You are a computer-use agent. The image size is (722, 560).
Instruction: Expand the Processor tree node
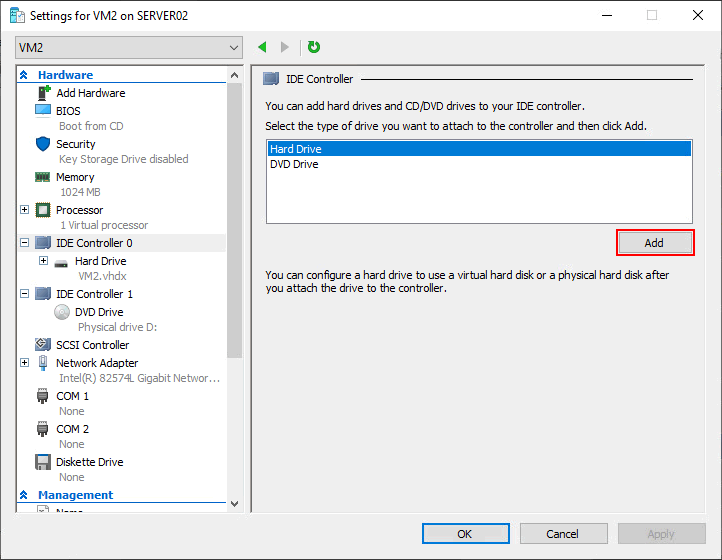(x=24, y=210)
